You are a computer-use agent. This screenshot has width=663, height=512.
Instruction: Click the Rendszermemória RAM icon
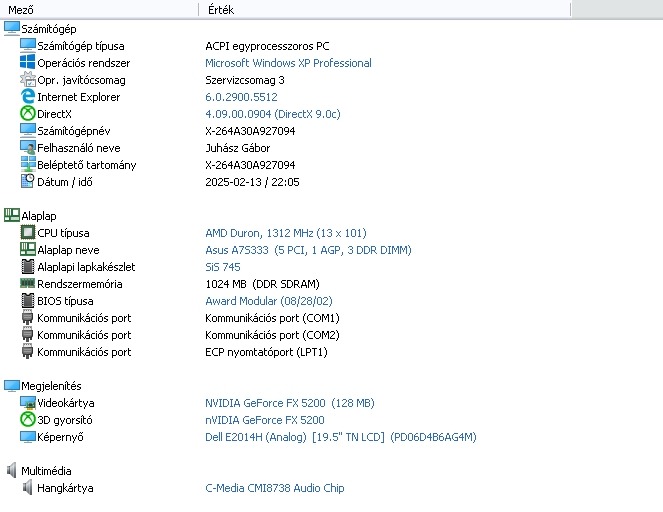click(x=28, y=284)
